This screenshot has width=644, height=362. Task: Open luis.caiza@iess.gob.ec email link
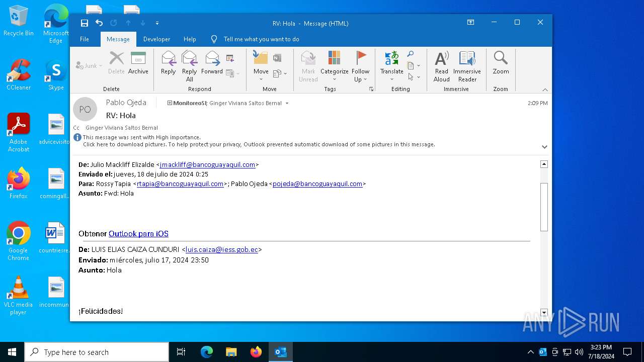pyautogui.click(x=222, y=249)
